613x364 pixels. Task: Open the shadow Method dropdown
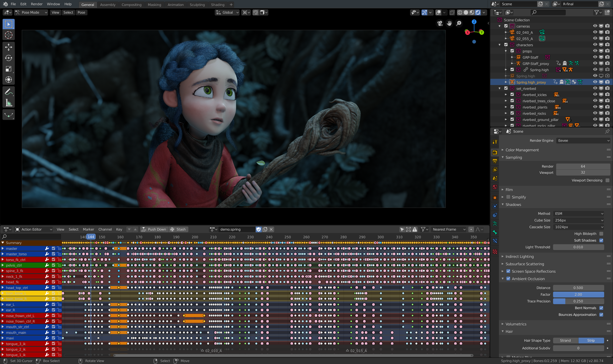click(578, 214)
